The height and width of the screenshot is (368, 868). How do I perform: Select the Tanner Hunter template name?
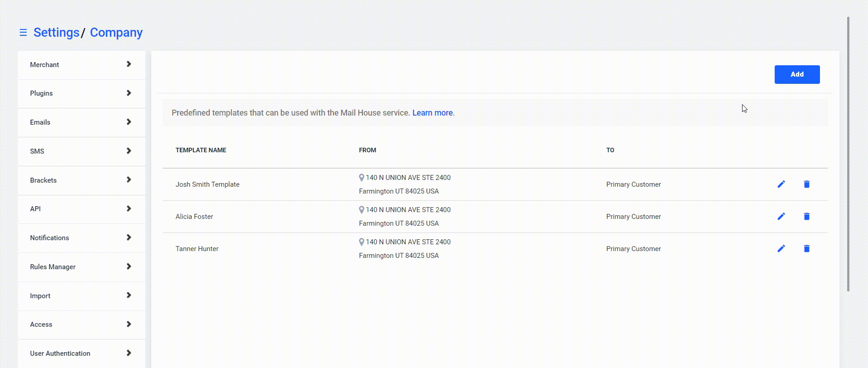[x=197, y=249]
